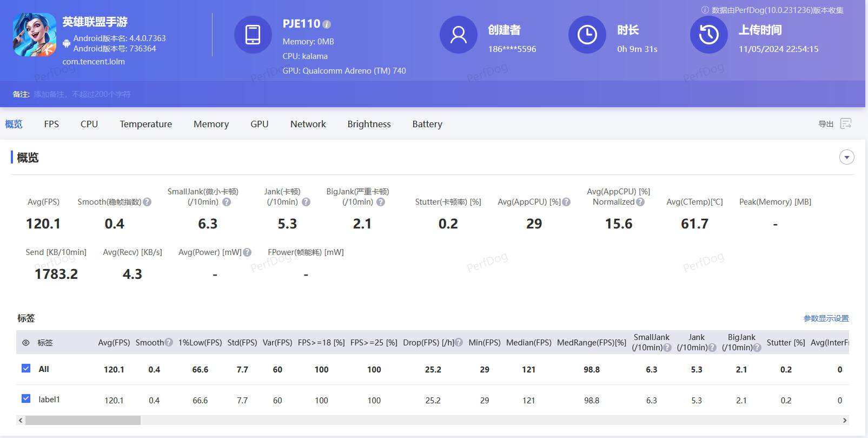Click the help icon beside Smooth(稳帧指数)
The height and width of the screenshot is (438, 868).
tap(147, 202)
